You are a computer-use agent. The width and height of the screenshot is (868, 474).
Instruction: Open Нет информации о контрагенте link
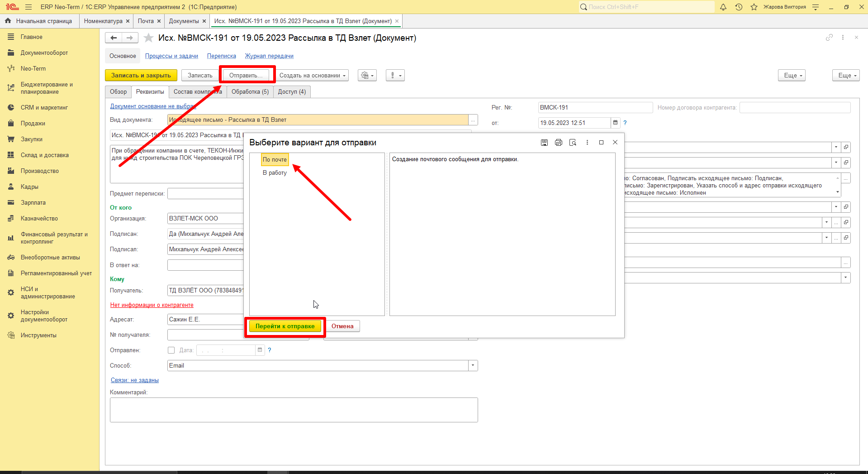152,305
